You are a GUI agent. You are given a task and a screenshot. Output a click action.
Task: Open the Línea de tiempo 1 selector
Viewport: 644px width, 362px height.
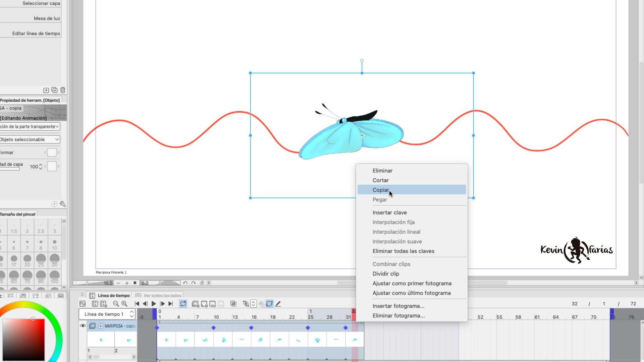point(107,314)
